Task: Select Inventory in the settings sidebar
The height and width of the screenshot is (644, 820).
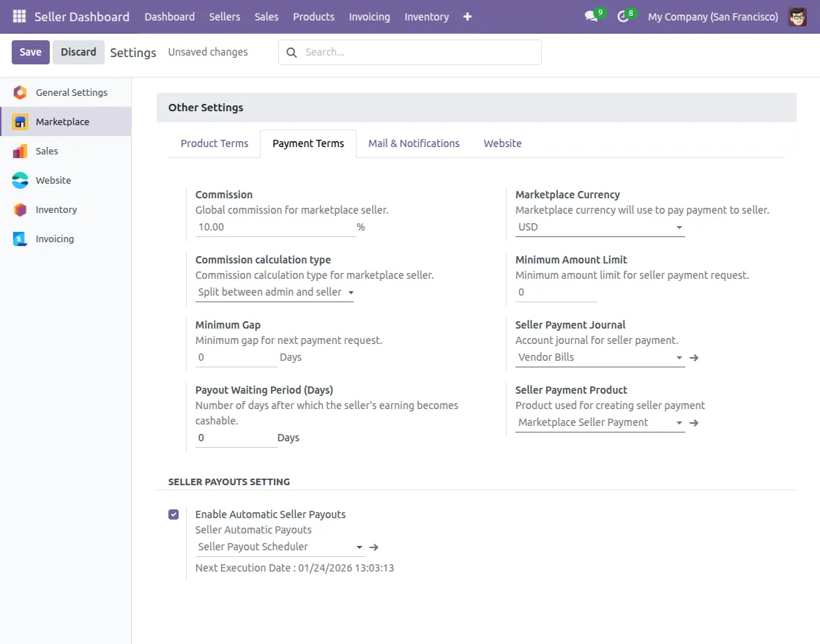Action: click(56, 210)
